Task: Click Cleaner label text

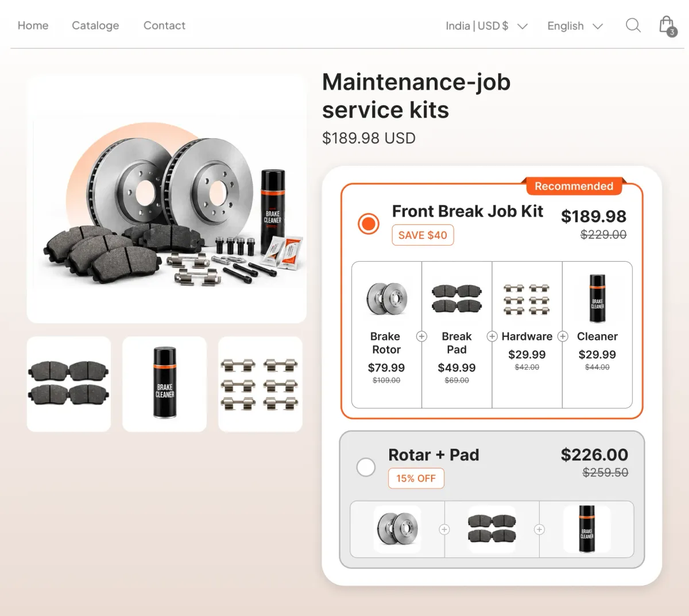Action: 597,336
